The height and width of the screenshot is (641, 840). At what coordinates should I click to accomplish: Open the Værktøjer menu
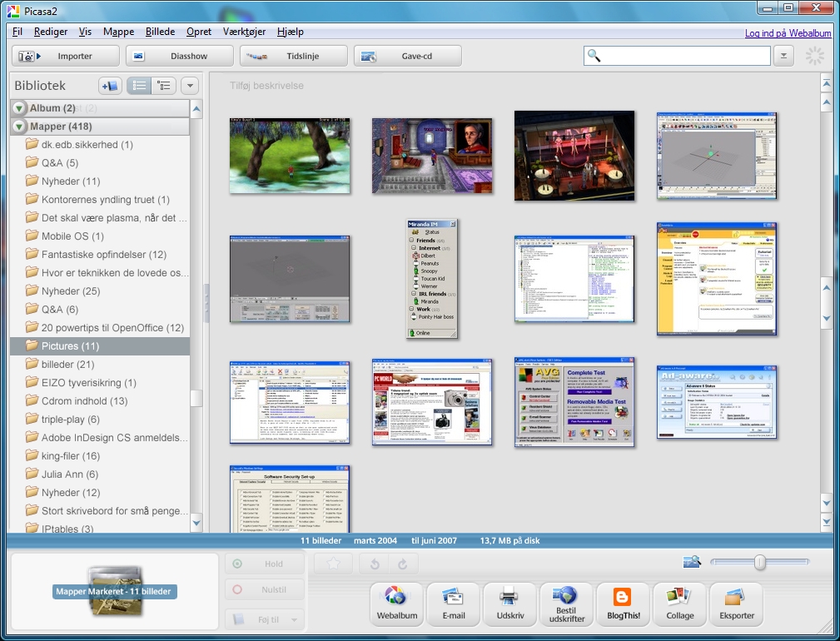click(246, 32)
